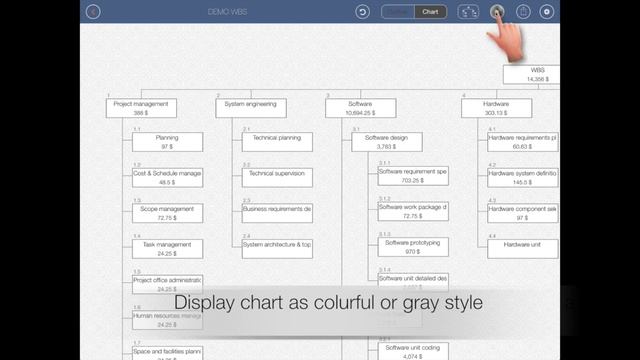The height and width of the screenshot is (360, 640).
Task: Tap the undo circular arrow icon
Action: tap(362, 12)
